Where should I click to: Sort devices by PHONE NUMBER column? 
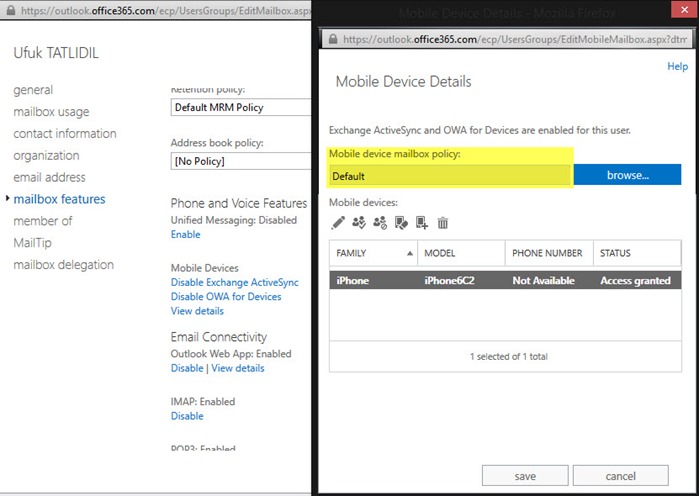[549, 253]
